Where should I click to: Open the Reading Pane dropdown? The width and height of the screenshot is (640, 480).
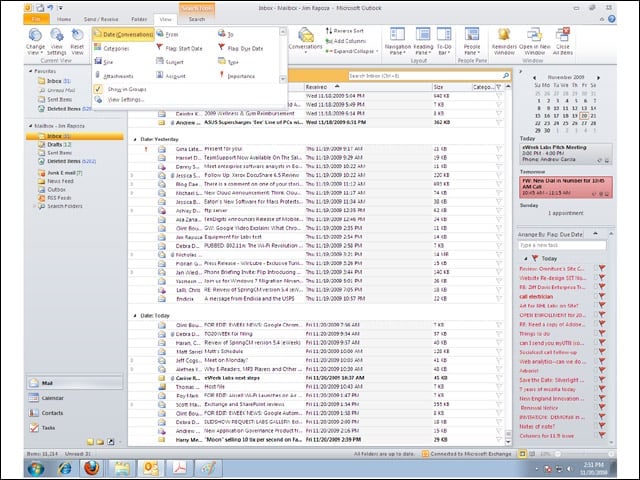coord(423,42)
